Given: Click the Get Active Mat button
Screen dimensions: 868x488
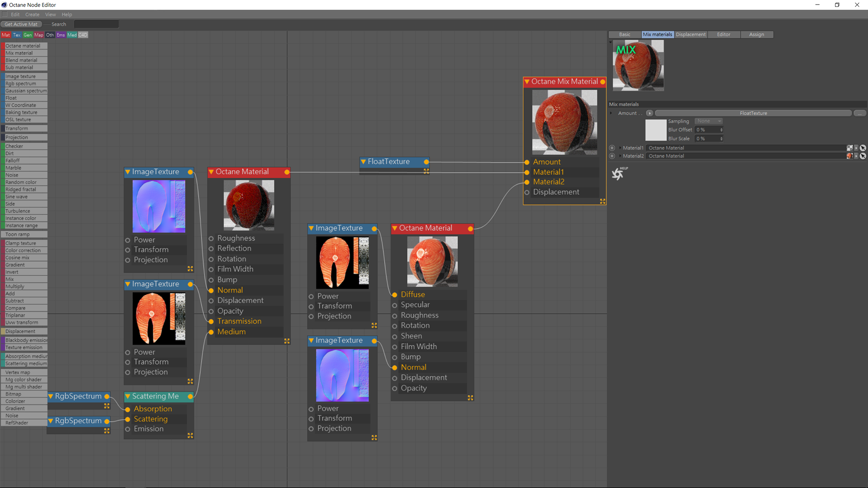Looking at the screenshot, I should pyautogui.click(x=21, y=24).
